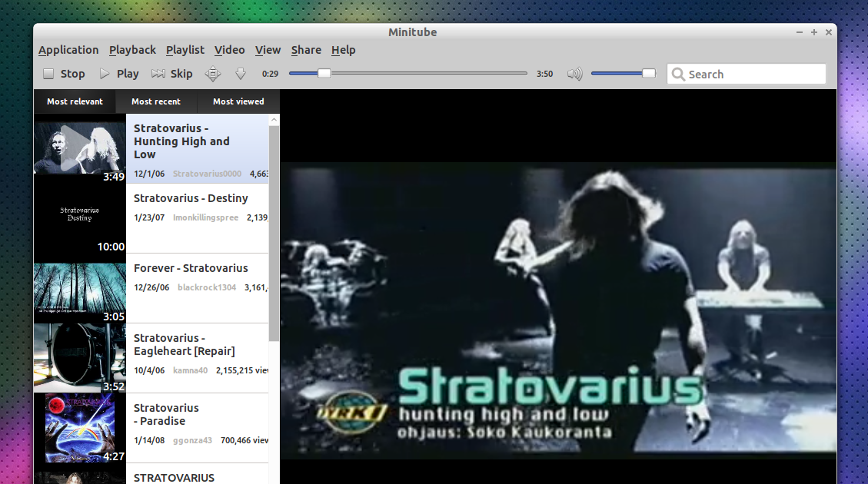The image size is (868, 484).
Task: Open the Share menu
Action: (x=306, y=50)
